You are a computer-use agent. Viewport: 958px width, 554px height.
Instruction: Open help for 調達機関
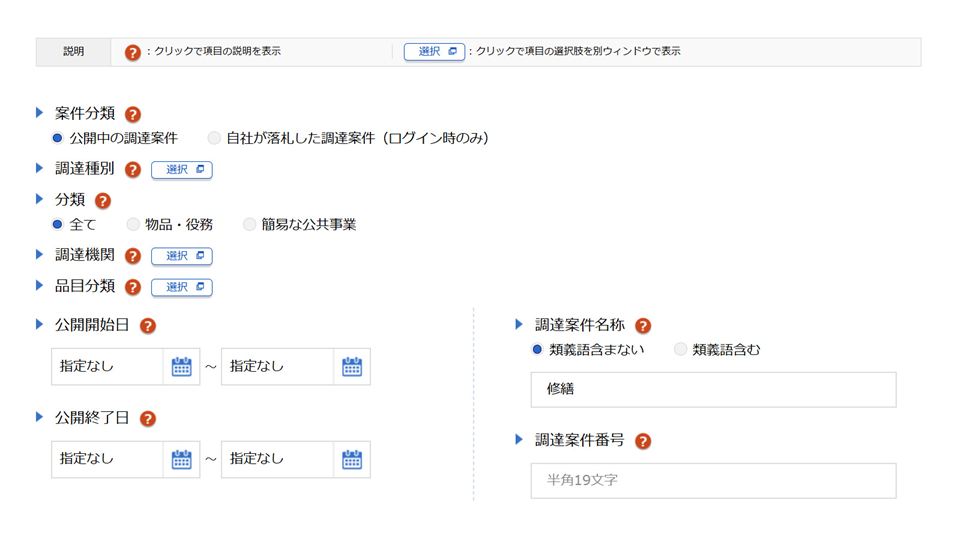click(x=133, y=256)
